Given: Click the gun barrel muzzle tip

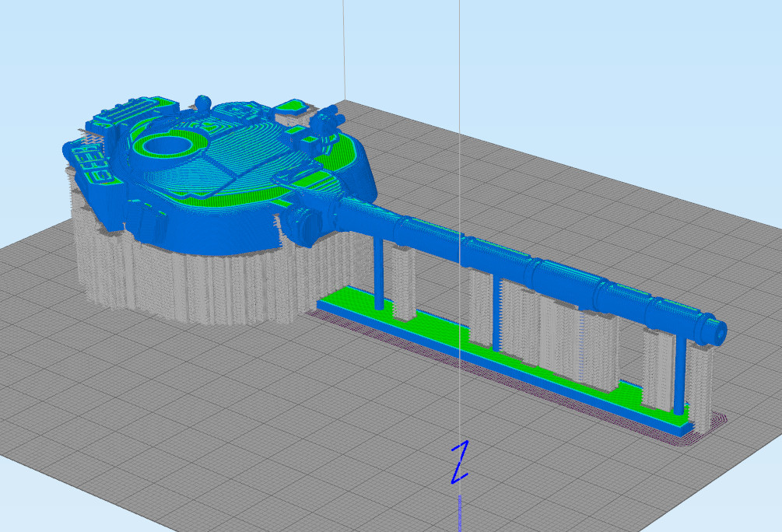Looking at the screenshot, I should [717, 331].
